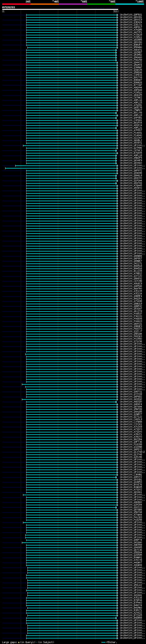Image resolution: width=146 pixels, height=644 pixels.
Task: Click the orange ~40% identity legend segment
Action: (x=45, y=4)
